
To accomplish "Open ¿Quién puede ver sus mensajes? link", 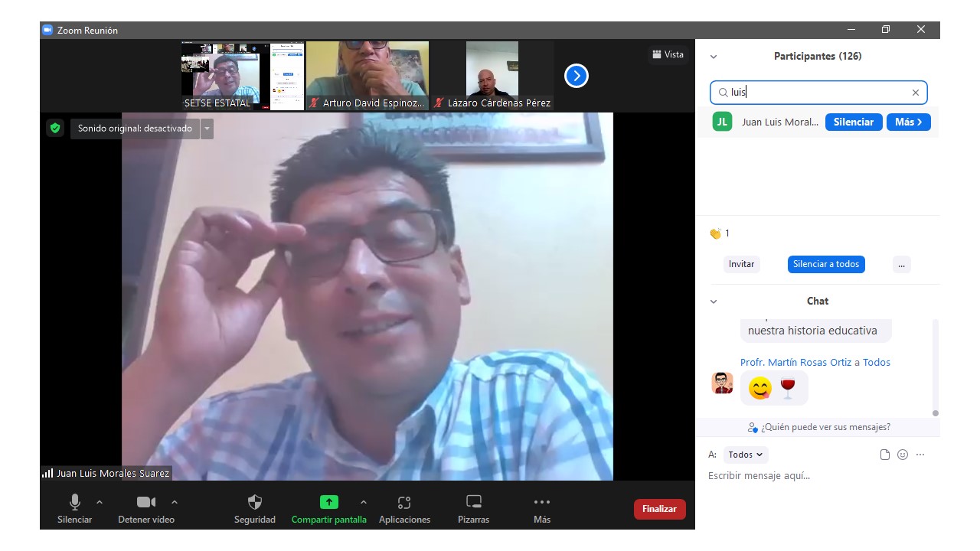I will [x=818, y=427].
